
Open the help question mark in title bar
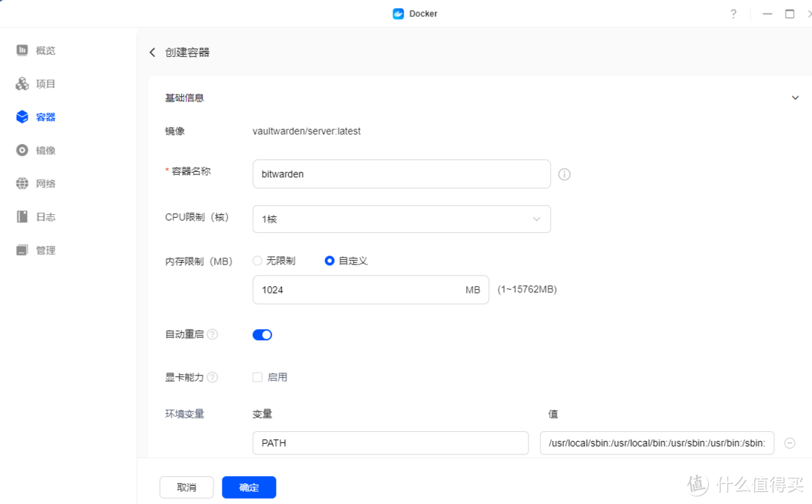coord(733,14)
